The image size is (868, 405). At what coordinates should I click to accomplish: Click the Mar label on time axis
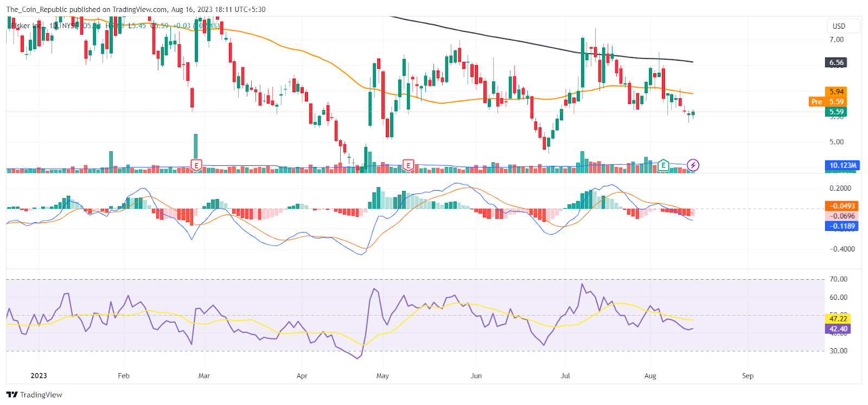click(204, 376)
